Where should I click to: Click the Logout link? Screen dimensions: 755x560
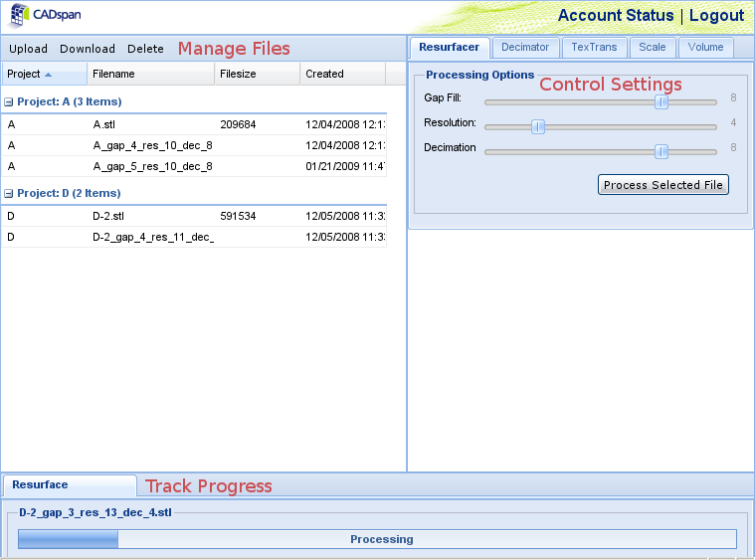tap(716, 15)
